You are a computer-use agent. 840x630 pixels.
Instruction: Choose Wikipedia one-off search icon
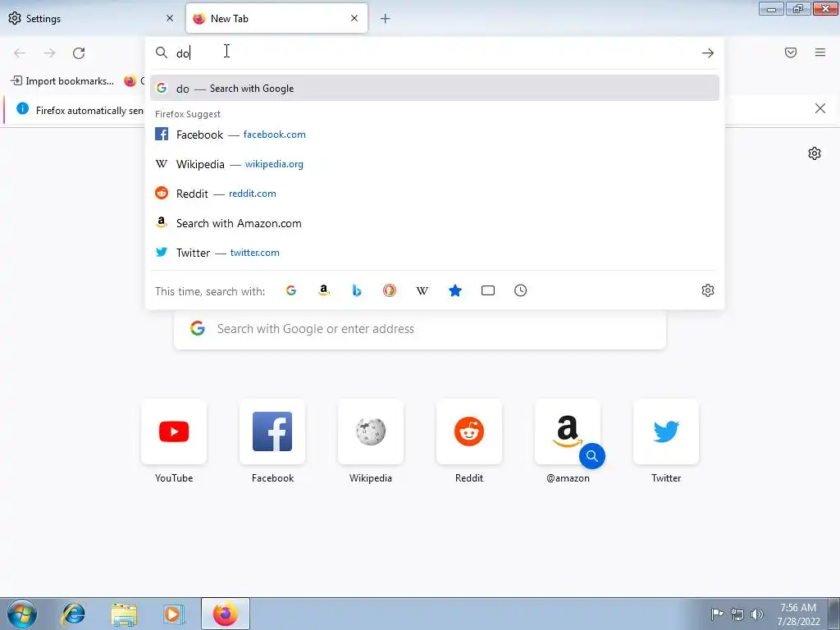click(422, 290)
